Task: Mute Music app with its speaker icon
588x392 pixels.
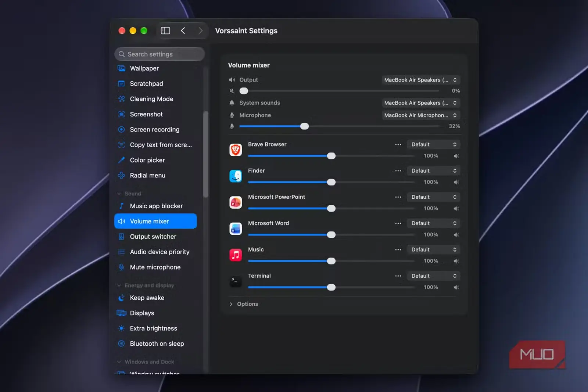Action: coord(456,261)
